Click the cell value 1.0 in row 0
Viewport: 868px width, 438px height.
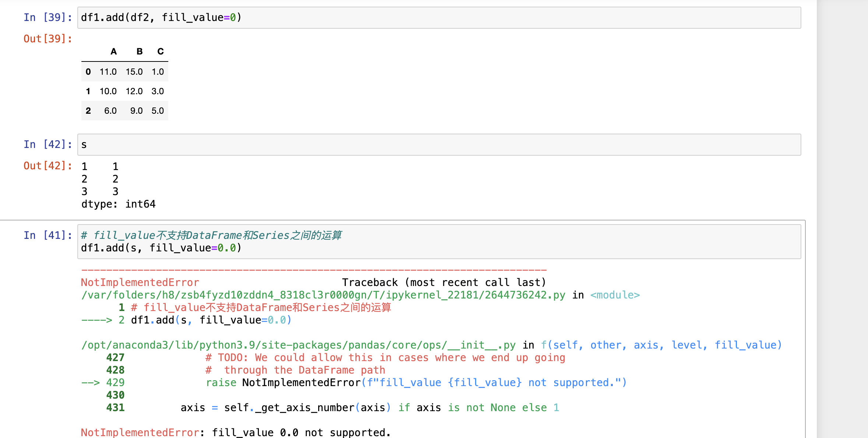[x=158, y=72]
